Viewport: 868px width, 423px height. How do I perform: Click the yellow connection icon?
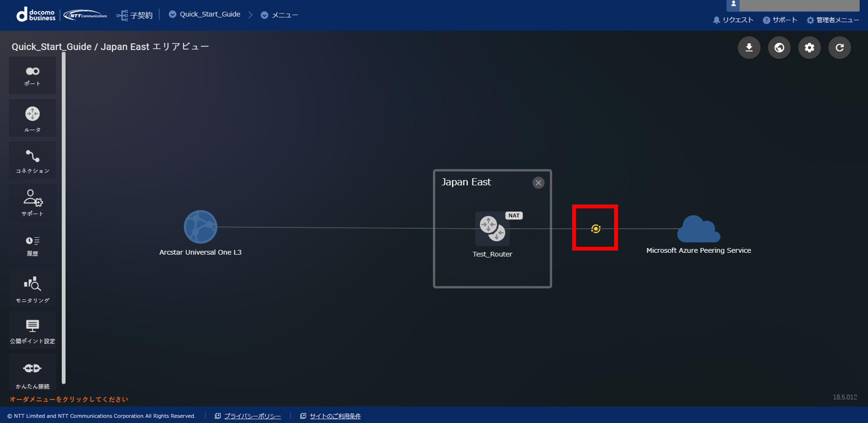(596, 229)
